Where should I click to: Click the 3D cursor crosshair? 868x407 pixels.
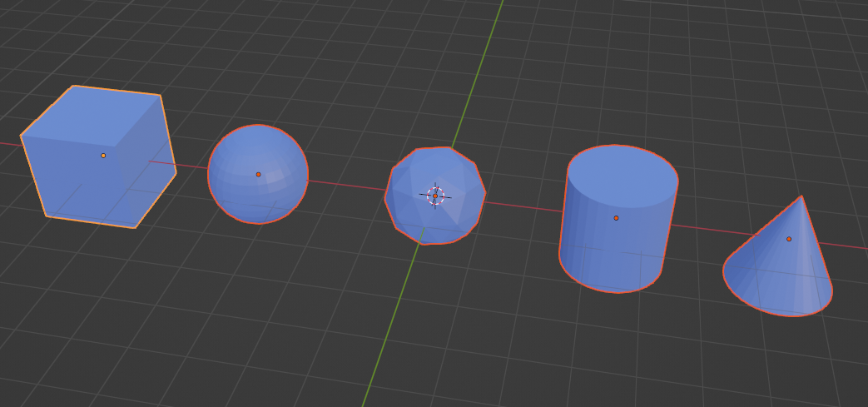[x=435, y=196]
